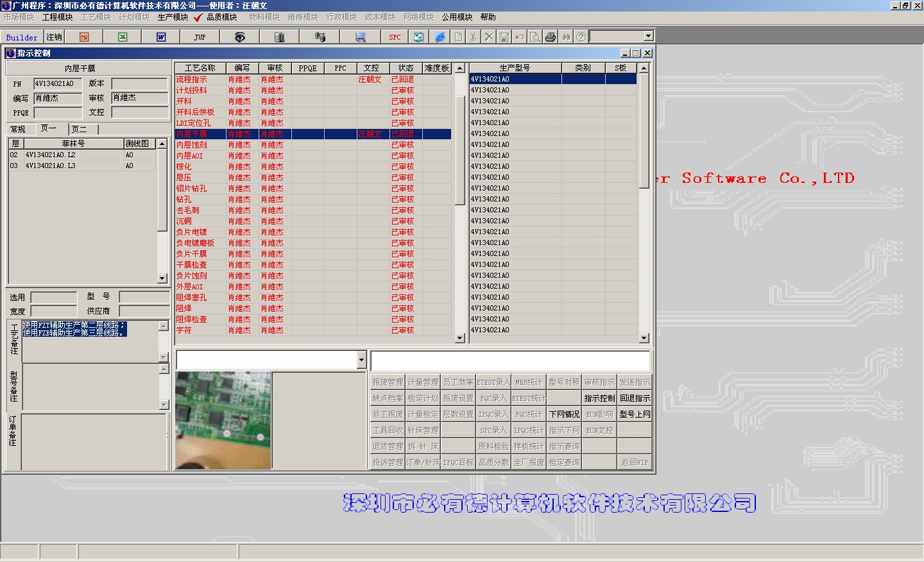Click the printer icon in toolbar
The image size is (924, 562).
[x=551, y=37]
